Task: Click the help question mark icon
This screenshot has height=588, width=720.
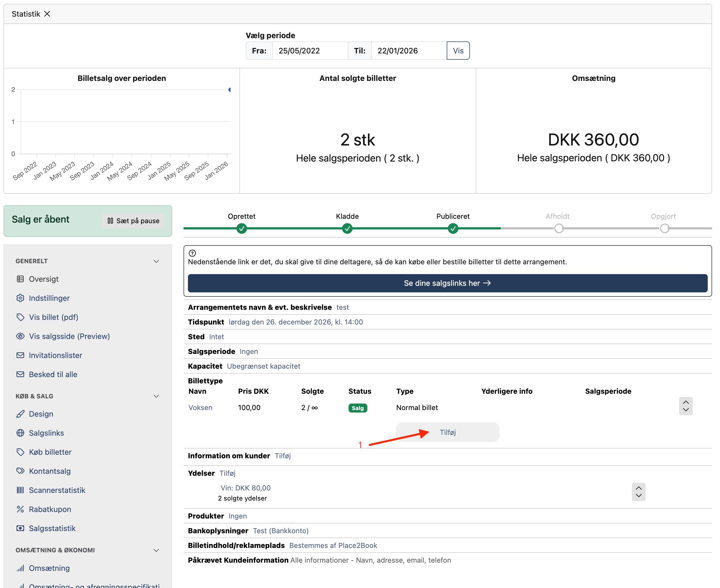Action: [x=192, y=253]
